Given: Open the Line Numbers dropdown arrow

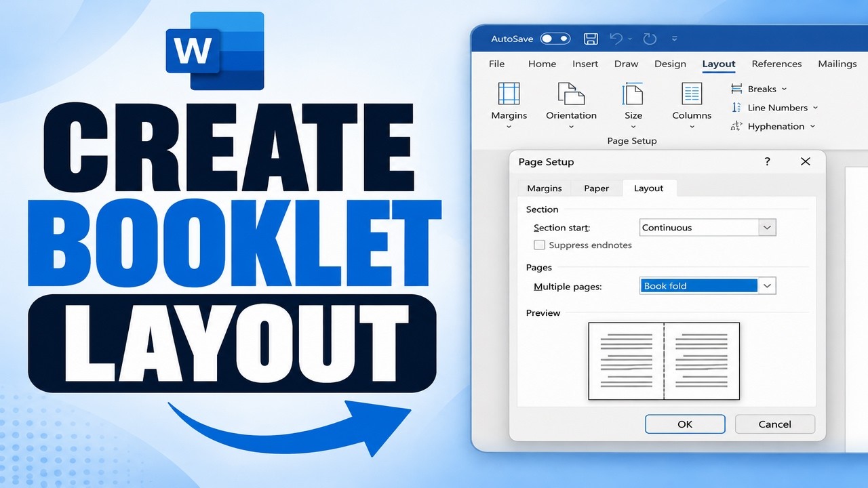Looking at the screenshot, I should [x=815, y=108].
